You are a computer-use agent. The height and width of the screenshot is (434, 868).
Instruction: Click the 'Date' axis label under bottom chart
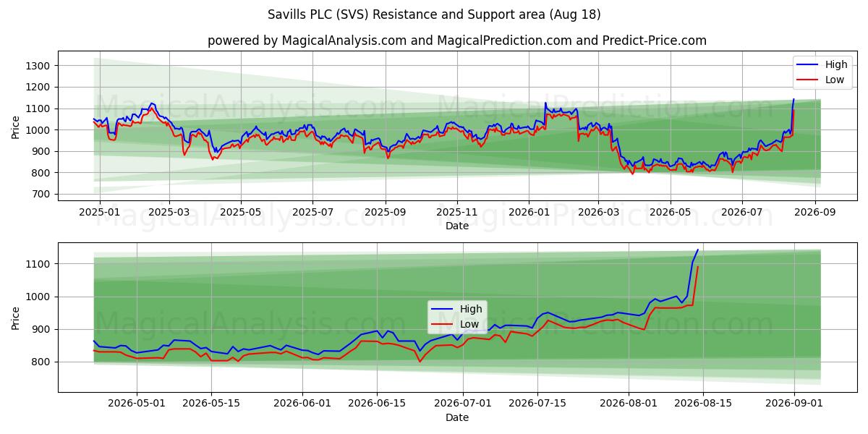pyautogui.click(x=457, y=418)
